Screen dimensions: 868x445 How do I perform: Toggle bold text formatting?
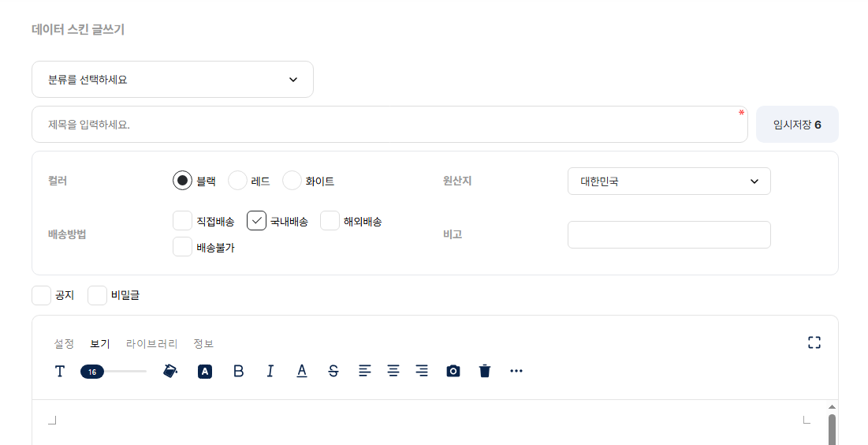tap(238, 371)
